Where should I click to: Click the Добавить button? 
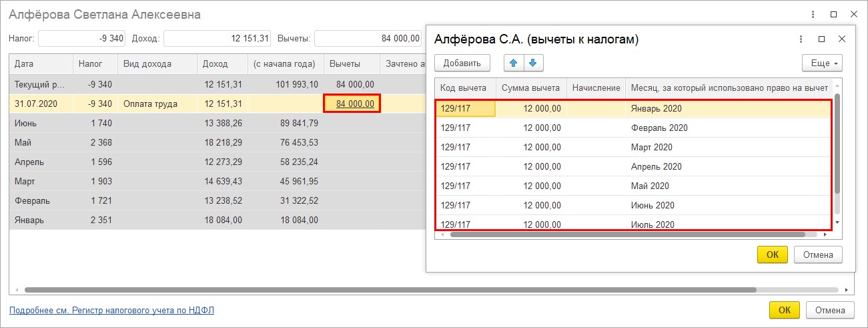(462, 63)
